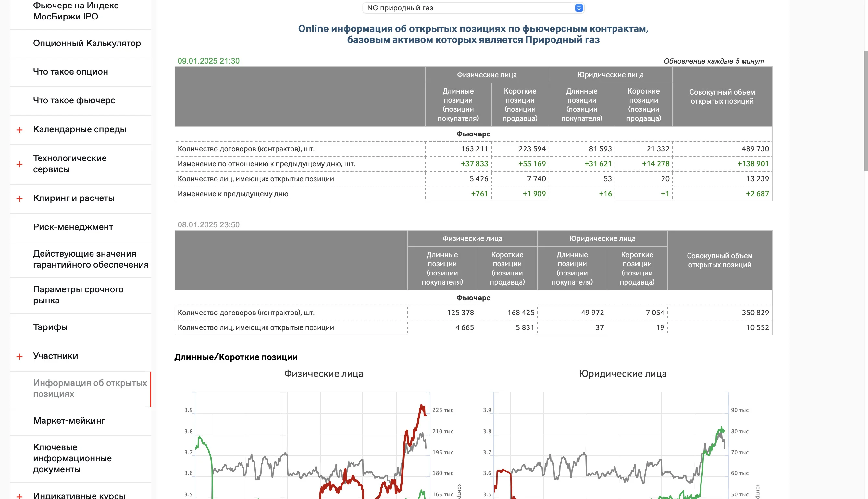Expand Календарные спреды plus icon

click(19, 130)
